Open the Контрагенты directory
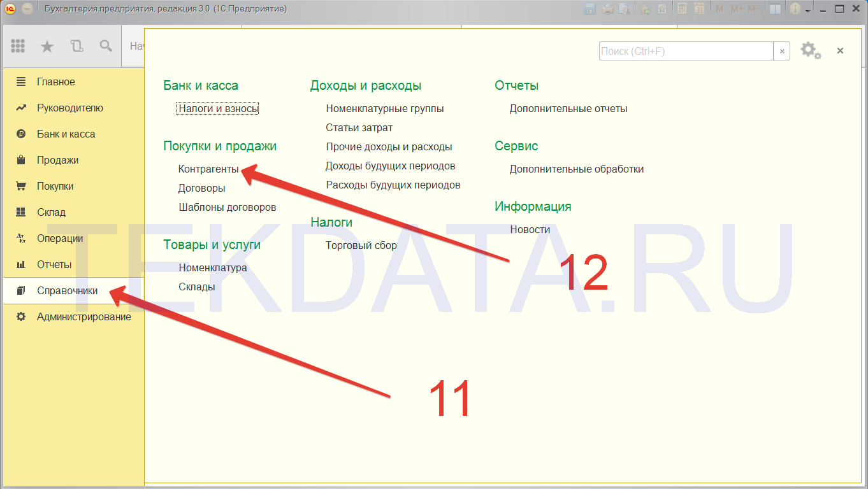The image size is (868, 489). click(x=208, y=169)
